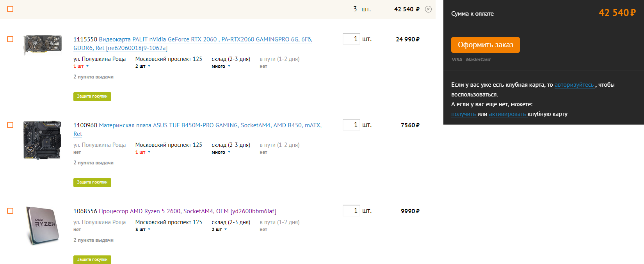Image resolution: width=644 pixels, height=264 pixels.
Task: Tick the select-all checkbox in the cart header
Action: 10,9
